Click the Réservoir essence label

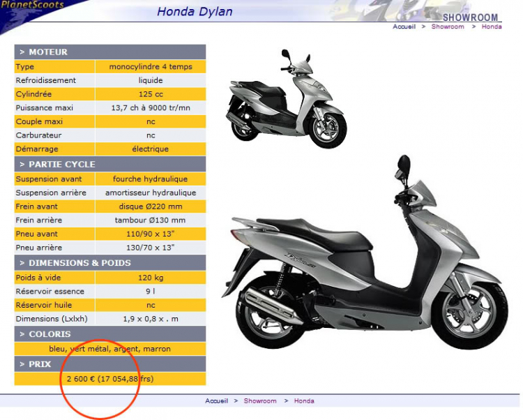pos(50,291)
